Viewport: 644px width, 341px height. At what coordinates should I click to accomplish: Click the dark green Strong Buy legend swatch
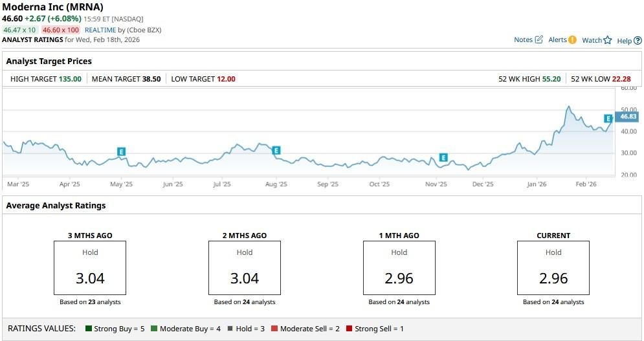[x=88, y=328]
